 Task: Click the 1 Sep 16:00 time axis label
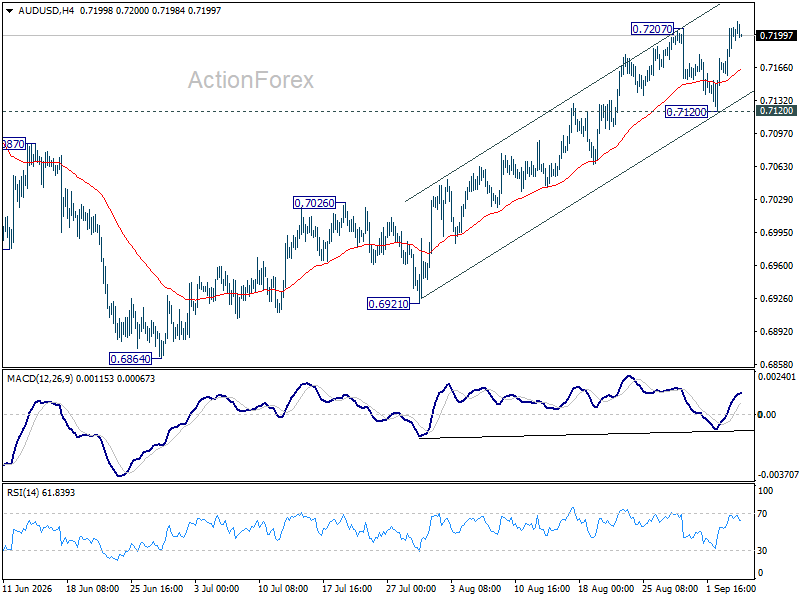(x=731, y=589)
